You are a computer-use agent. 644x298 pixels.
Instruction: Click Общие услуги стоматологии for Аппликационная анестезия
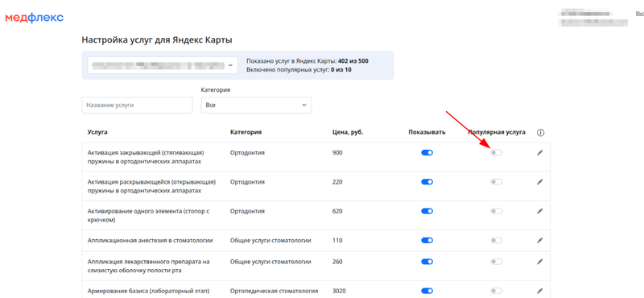270,240
